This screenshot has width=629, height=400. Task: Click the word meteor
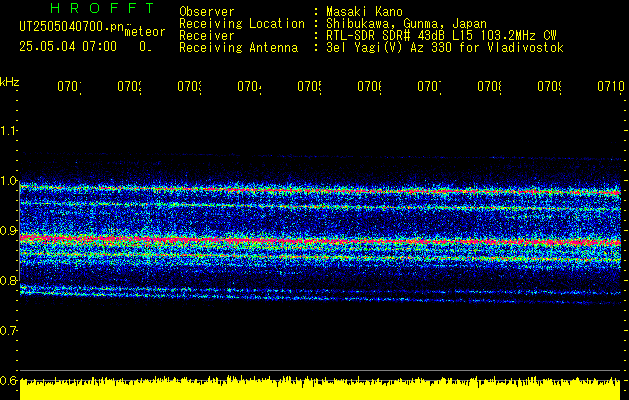click(x=145, y=32)
